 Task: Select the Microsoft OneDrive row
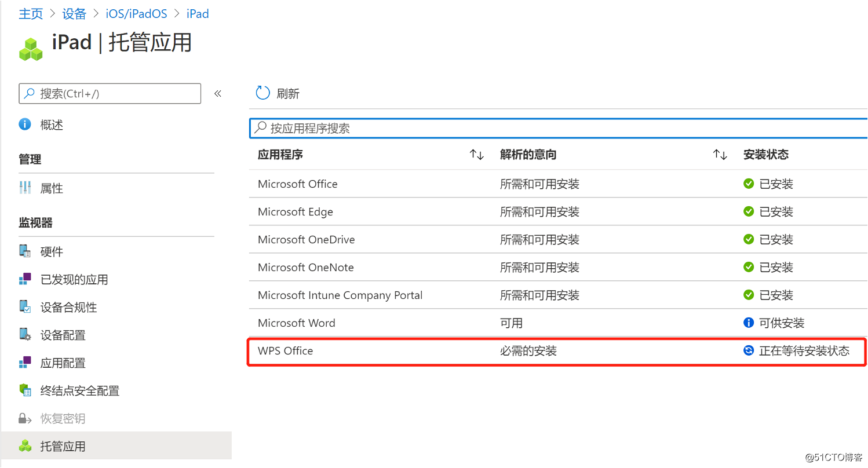[558, 239]
